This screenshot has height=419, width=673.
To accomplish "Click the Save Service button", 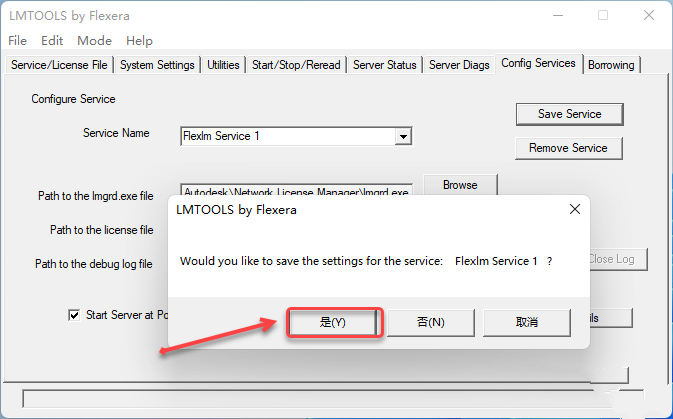I will click(x=570, y=114).
